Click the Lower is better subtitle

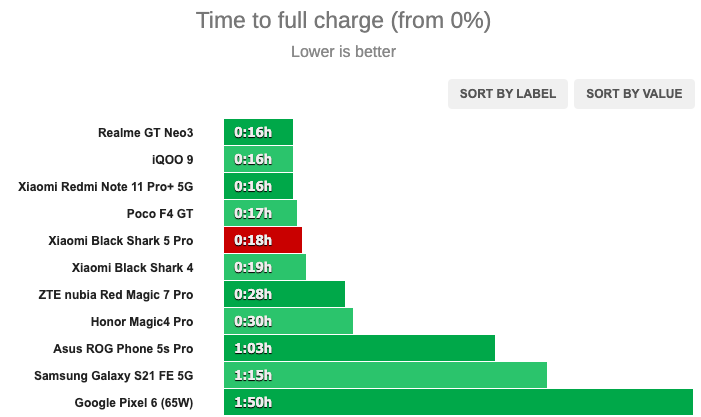pos(343,52)
